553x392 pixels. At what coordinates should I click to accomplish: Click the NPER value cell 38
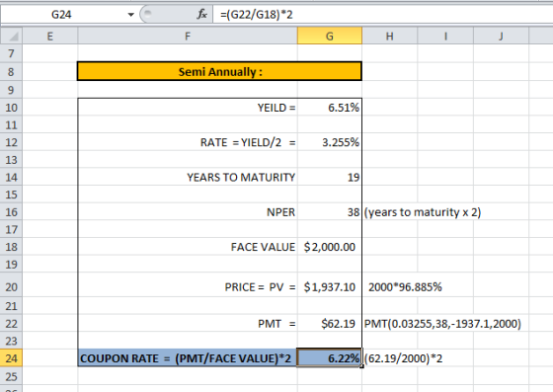(x=330, y=212)
